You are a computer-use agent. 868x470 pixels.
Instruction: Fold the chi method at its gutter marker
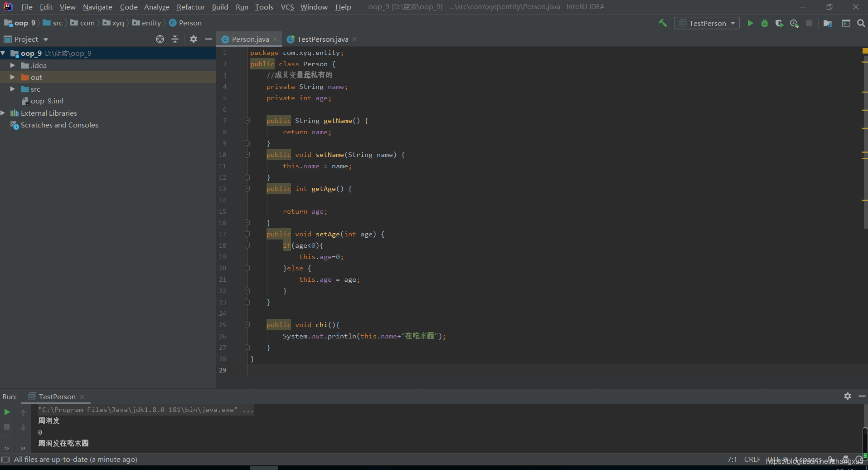click(x=247, y=325)
